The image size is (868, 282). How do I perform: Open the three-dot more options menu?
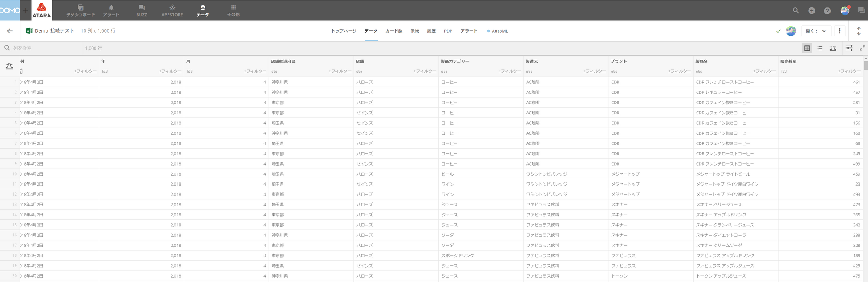pos(839,31)
